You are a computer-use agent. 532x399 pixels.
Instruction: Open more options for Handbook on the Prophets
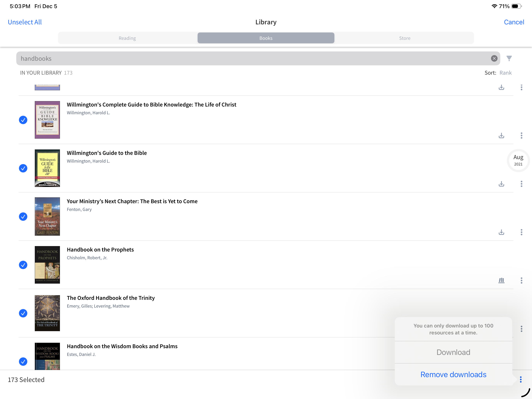tap(521, 280)
